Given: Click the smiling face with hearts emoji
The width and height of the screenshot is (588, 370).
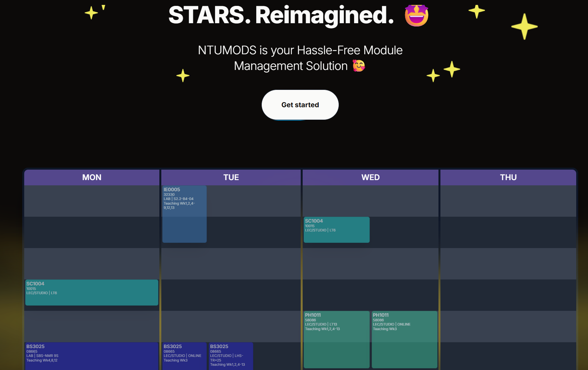Looking at the screenshot, I should pos(359,66).
